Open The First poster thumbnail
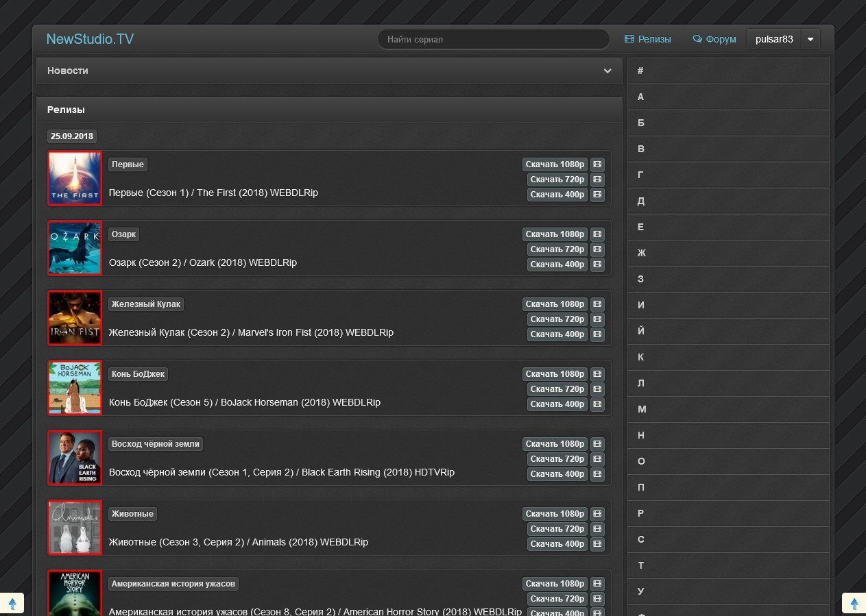Screen dimensions: 866x616 coord(75,178)
